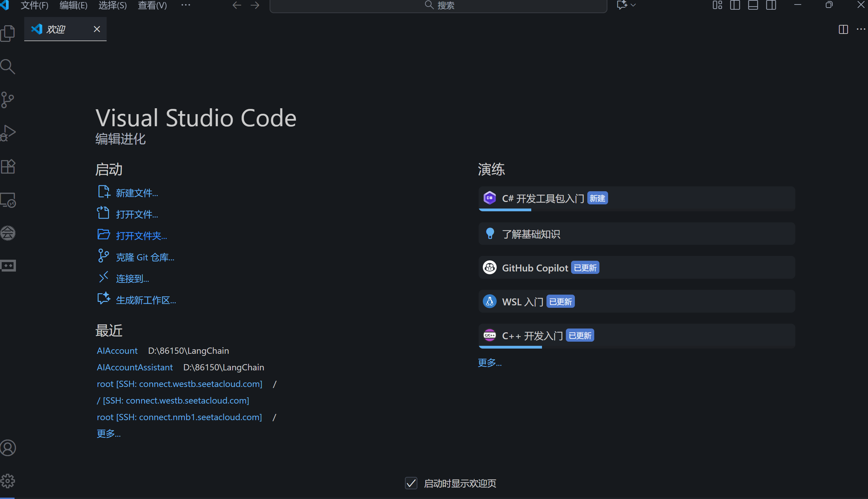Toggle the bottom panel layout button

[753, 5]
